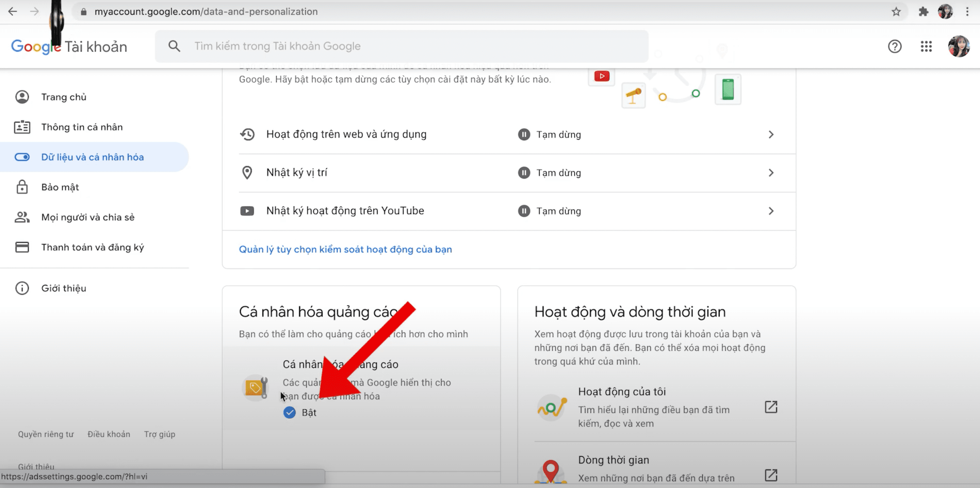Click the Bật checkmark under ad personalization
The width and height of the screenshot is (980, 488).
pyautogui.click(x=290, y=412)
